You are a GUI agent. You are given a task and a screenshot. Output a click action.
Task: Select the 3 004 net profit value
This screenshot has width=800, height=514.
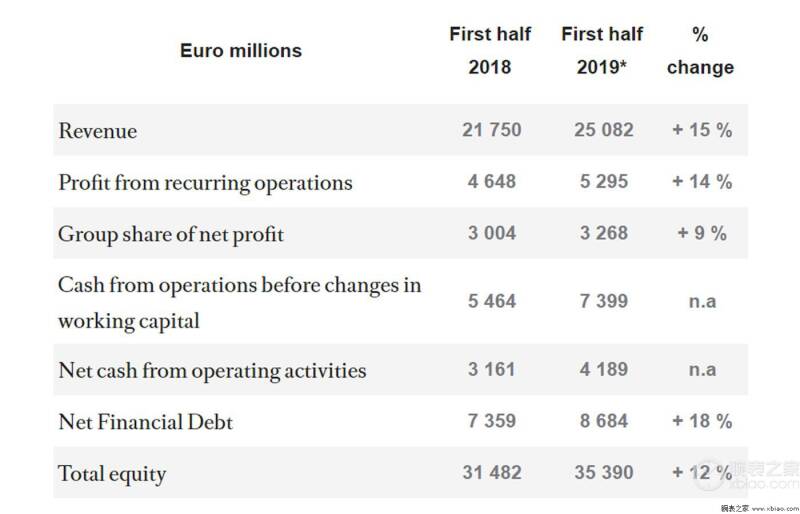point(492,233)
